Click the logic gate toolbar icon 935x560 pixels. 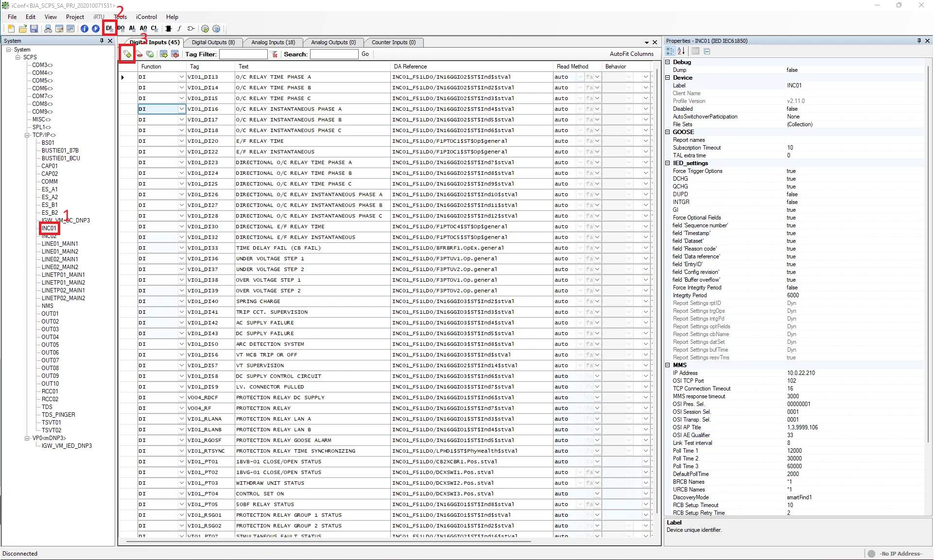191,29
